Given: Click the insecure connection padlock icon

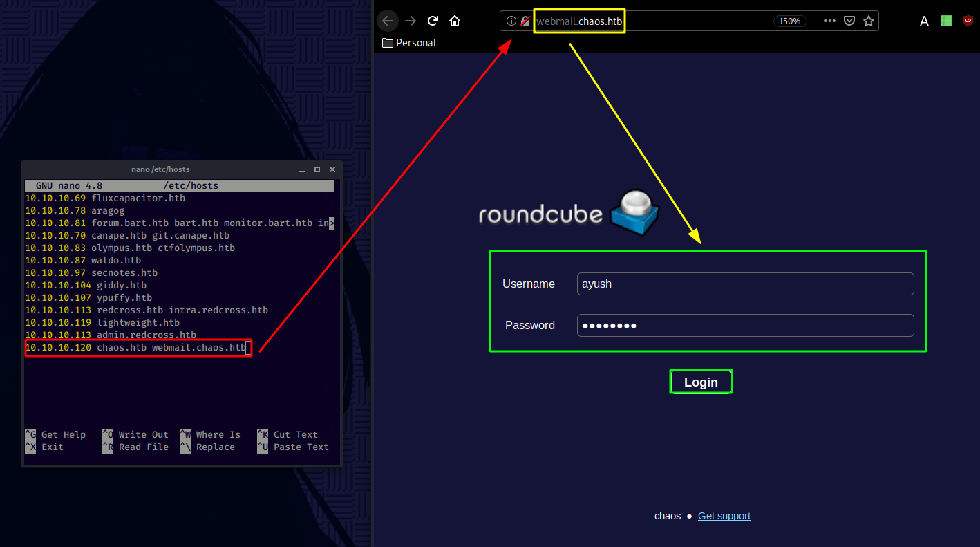Looking at the screenshot, I should click(525, 21).
